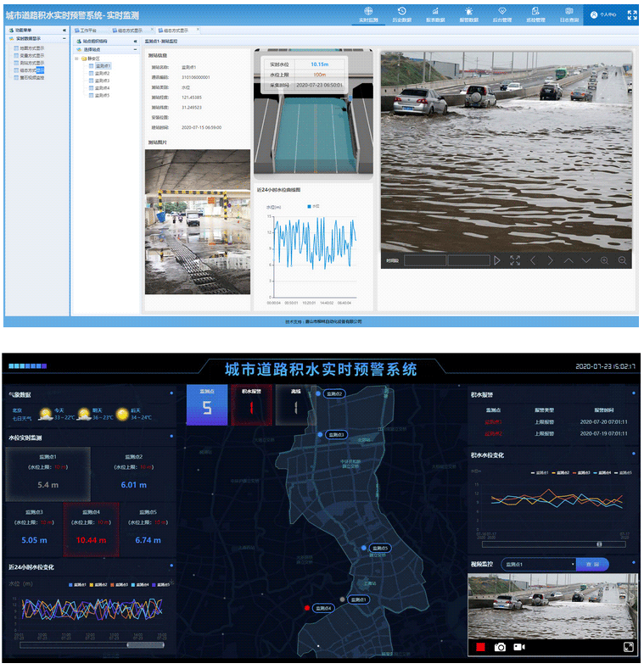Toggle fullscreen with the top-right expand icon
The image size is (644, 669).
point(631,15)
